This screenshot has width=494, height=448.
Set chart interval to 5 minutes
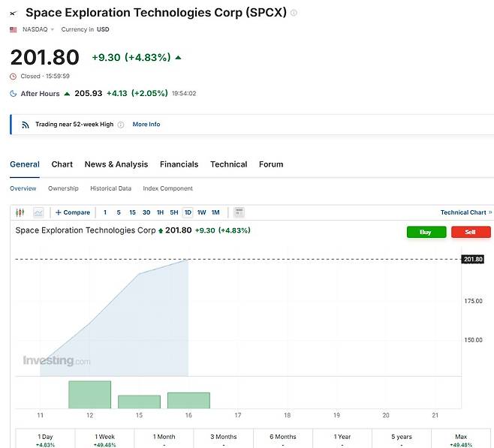pos(119,212)
